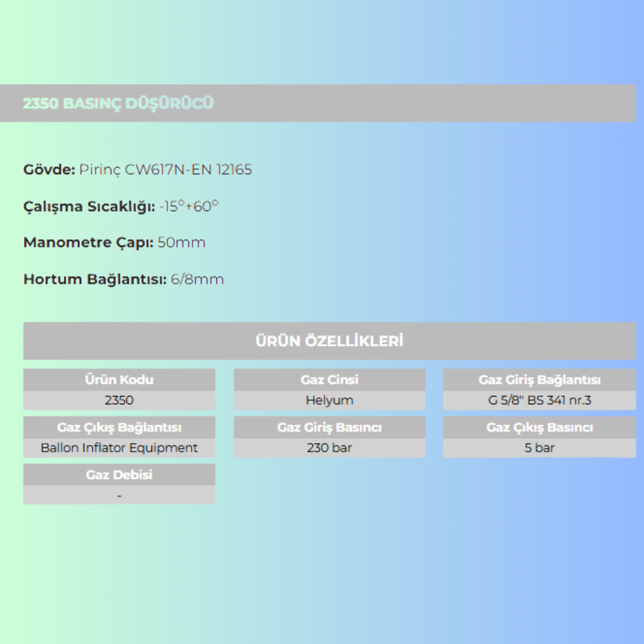Screen dimensions: 644x644
Task: Click the Ballon Inflator Equipment value cell
Action: pos(119,448)
